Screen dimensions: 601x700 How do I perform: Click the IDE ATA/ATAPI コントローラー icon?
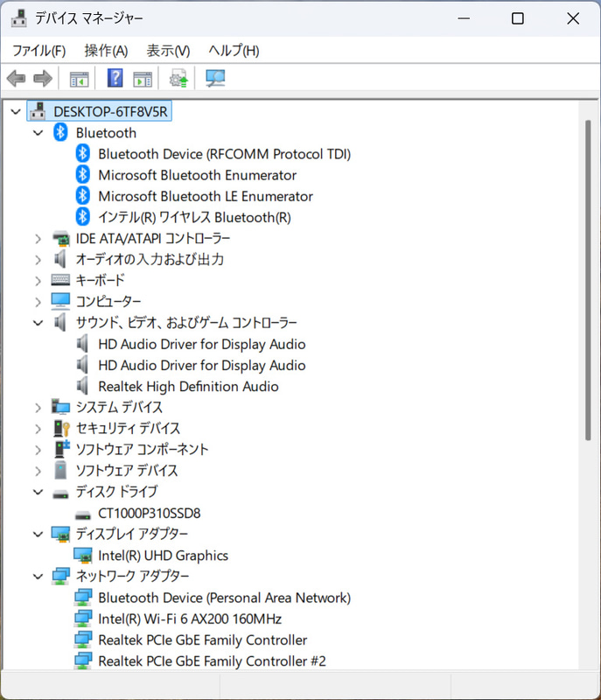60,238
